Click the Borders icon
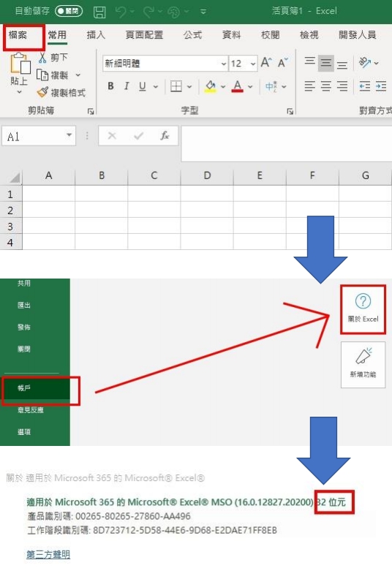This screenshot has width=392, height=579. tap(176, 86)
